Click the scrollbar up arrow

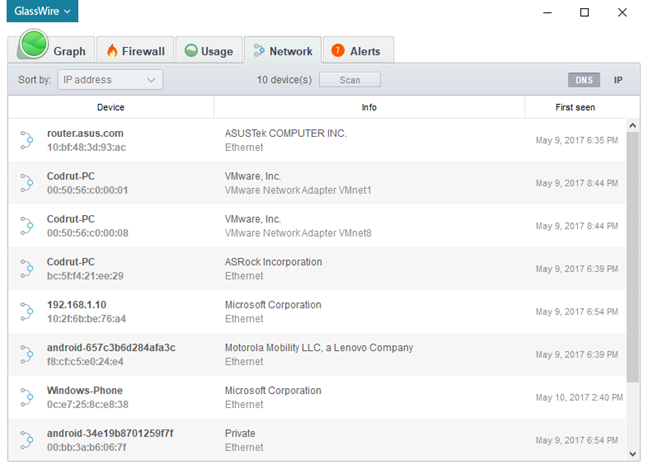[632, 126]
